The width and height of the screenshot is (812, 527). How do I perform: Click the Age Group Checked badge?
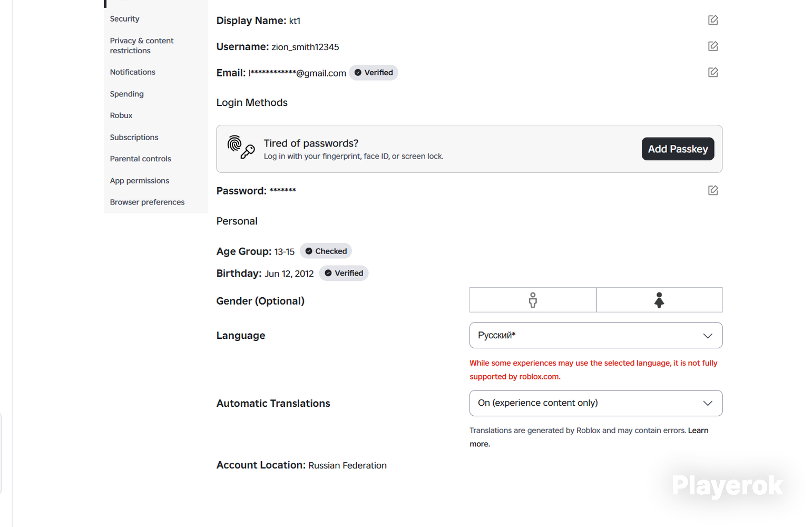pyautogui.click(x=326, y=251)
